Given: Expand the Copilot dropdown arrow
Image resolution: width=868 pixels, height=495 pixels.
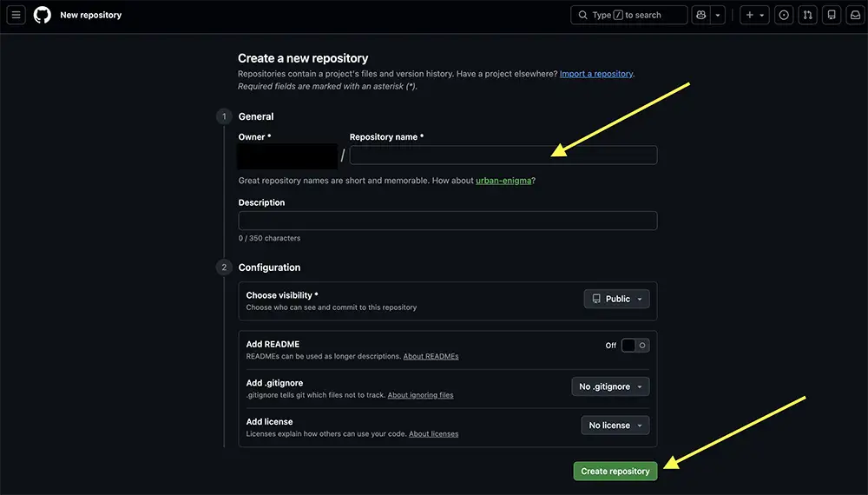Looking at the screenshot, I should point(718,15).
